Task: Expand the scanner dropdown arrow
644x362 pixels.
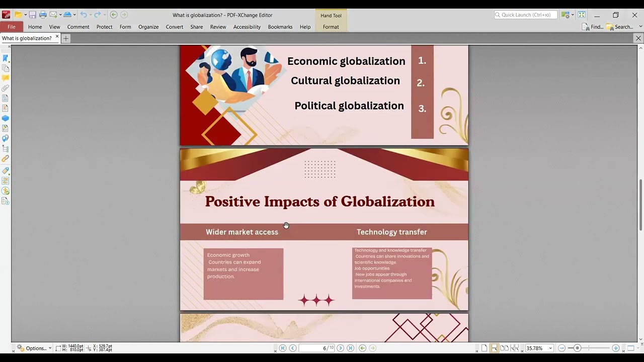Action: [74, 15]
